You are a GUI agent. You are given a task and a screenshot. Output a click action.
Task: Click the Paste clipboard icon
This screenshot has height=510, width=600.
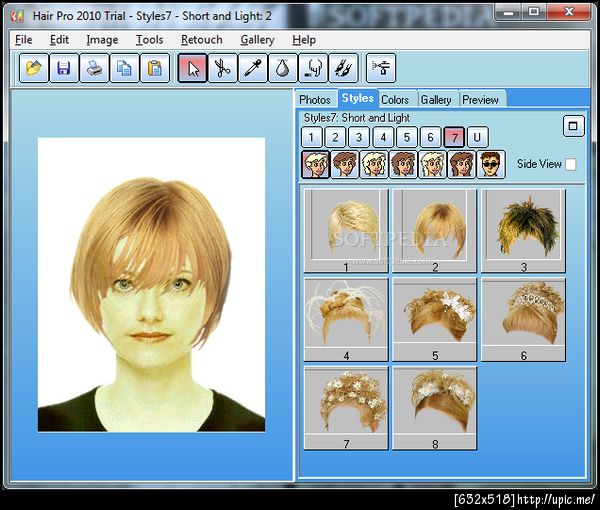click(x=154, y=68)
